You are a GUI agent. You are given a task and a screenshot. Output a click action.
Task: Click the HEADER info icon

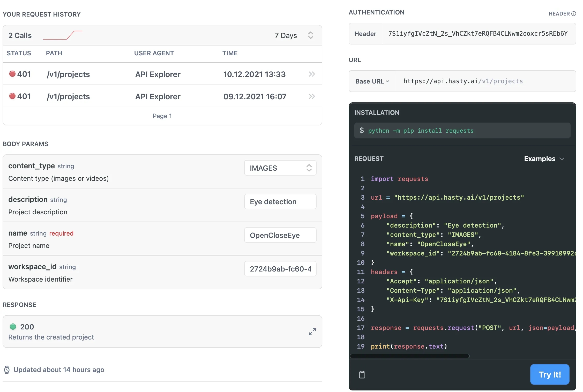point(574,14)
